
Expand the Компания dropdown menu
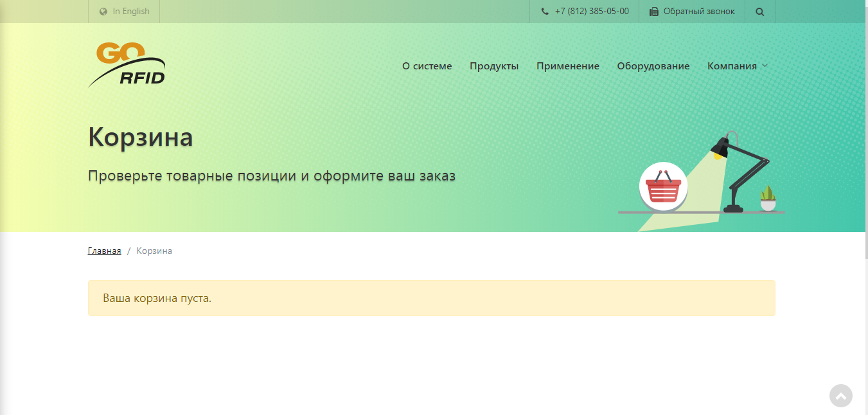pyautogui.click(x=732, y=66)
